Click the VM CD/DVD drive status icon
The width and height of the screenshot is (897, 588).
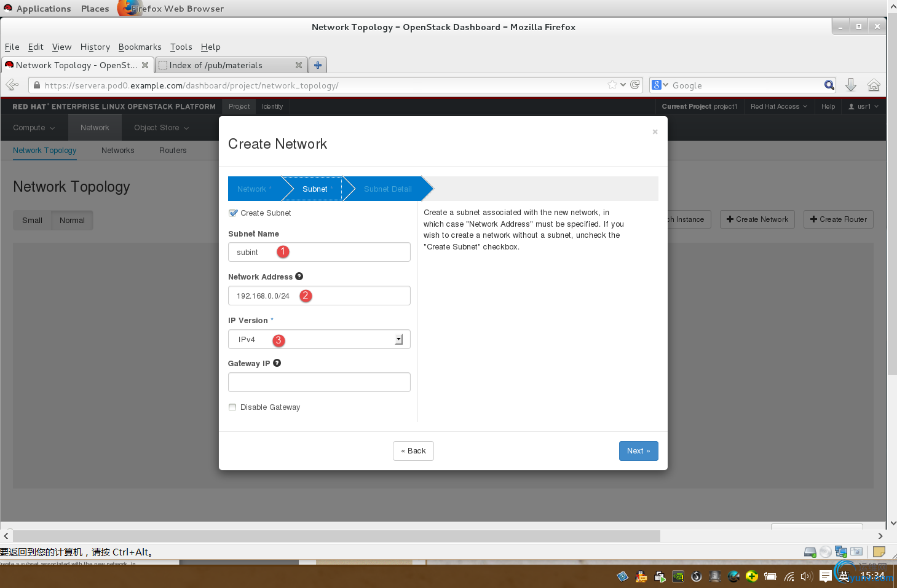point(826,552)
